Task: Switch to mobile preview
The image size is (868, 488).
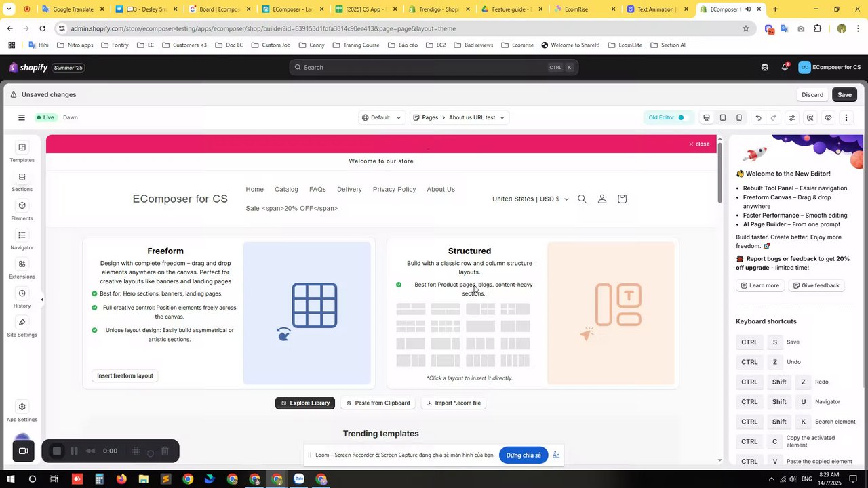Action: pos(739,117)
